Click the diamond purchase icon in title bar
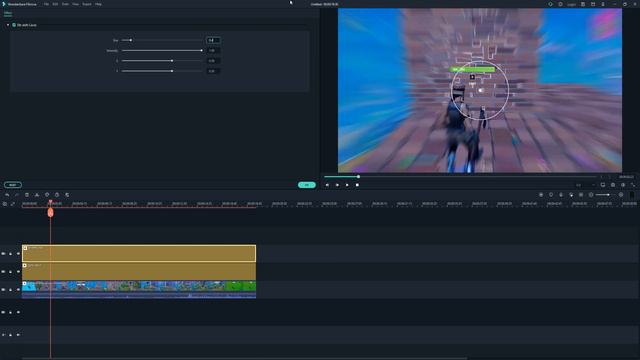Screen dimensions: 640x360 tap(550, 4)
